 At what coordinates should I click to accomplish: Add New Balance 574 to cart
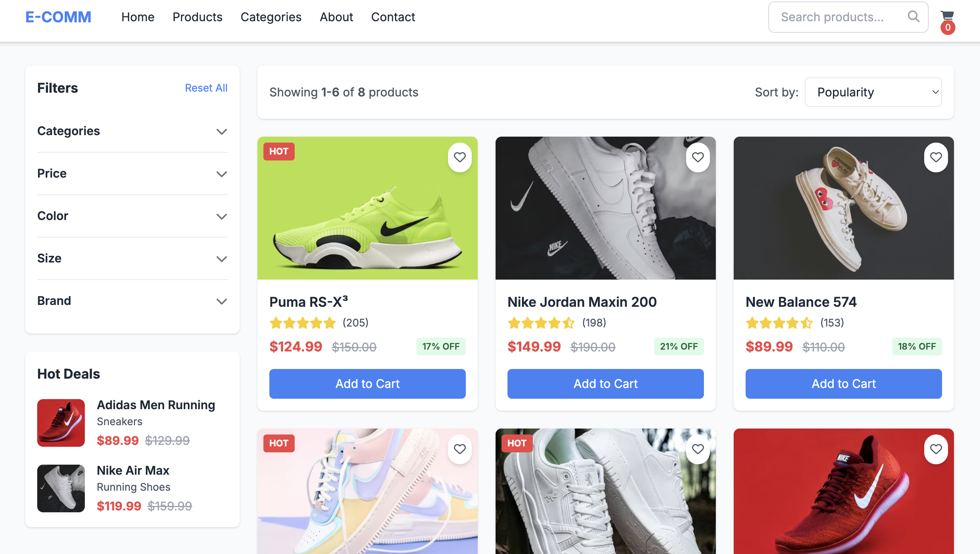coord(843,384)
